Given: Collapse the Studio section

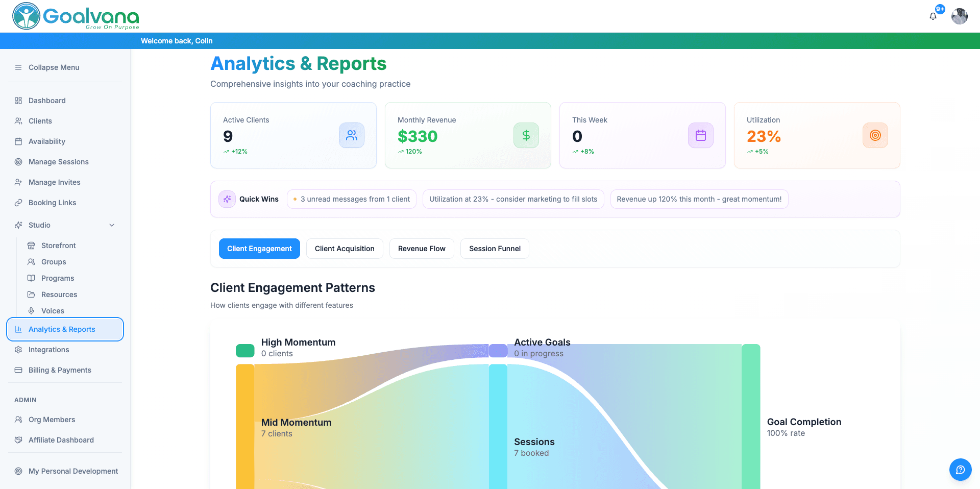Looking at the screenshot, I should 112,225.
